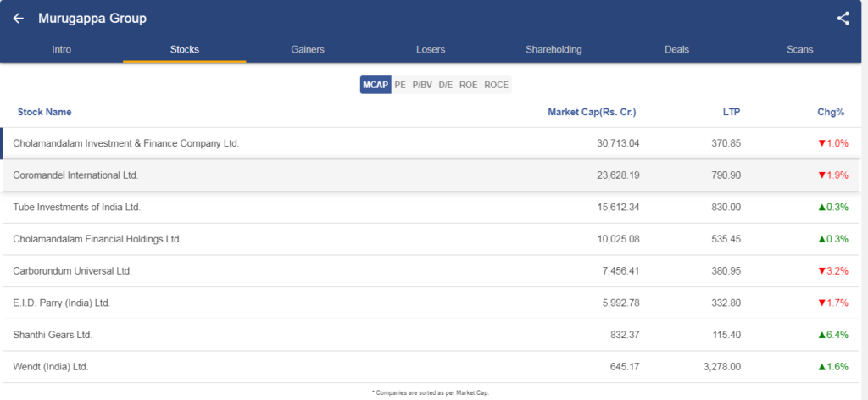Click market cap value 7,456.41
The height and width of the screenshot is (400, 868).
tap(620, 271)
